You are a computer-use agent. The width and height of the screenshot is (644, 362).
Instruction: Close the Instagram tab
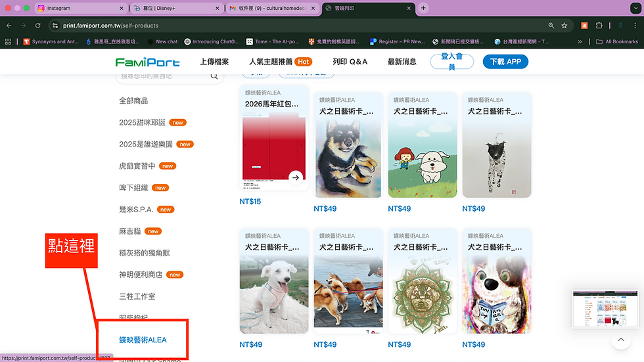tap(121, 8)
